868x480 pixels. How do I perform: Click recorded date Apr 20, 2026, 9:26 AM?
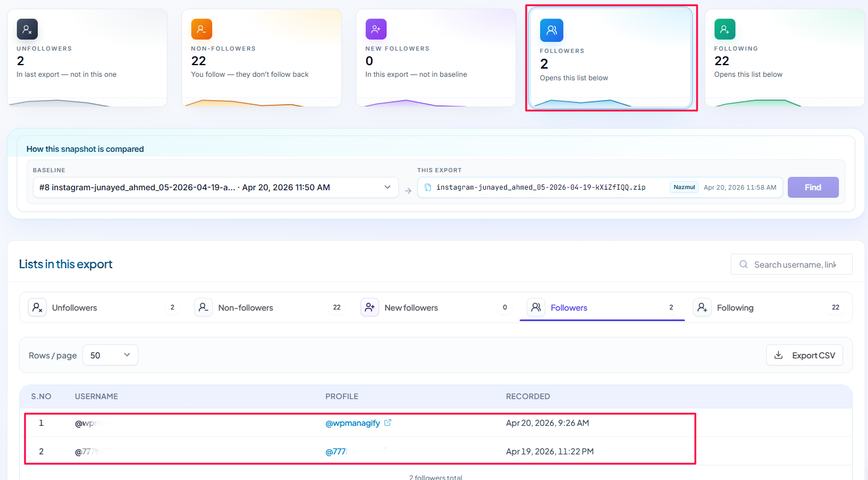click(548, 423)
